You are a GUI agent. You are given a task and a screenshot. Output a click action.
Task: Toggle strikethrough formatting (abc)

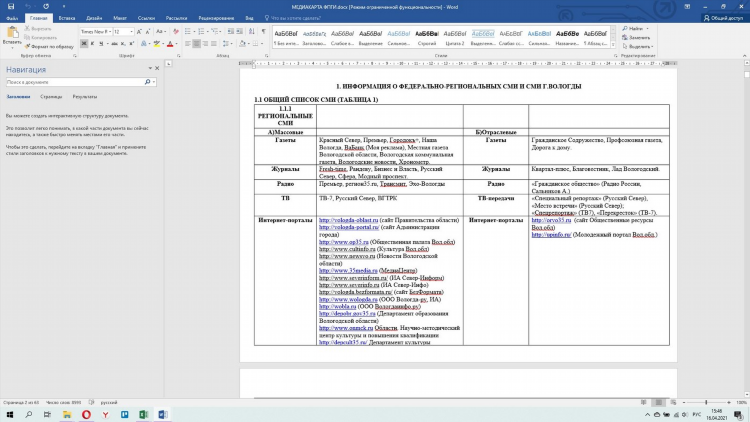(114, 44)
